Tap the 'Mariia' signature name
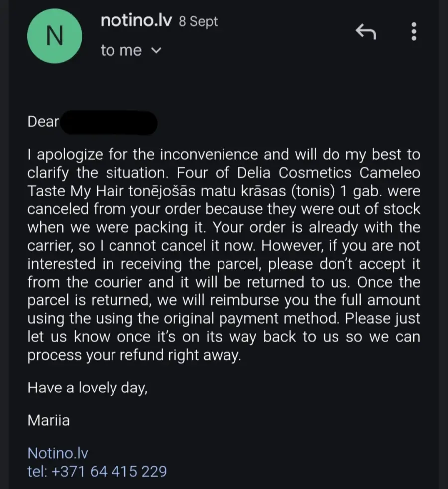 click(49, 420)
